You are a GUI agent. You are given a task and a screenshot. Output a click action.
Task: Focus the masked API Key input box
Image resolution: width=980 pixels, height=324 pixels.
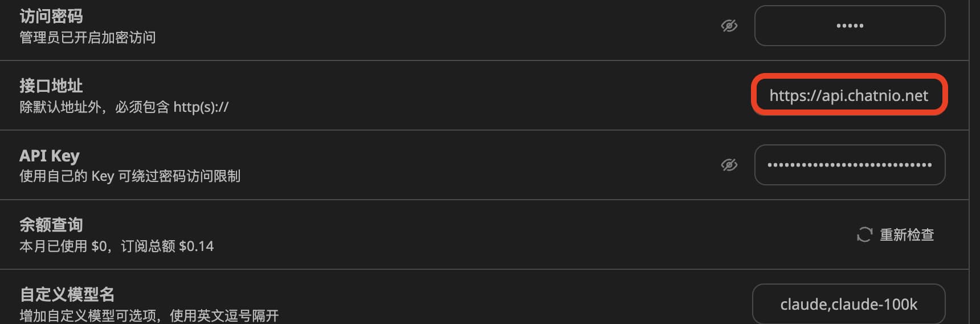[850, 165]
